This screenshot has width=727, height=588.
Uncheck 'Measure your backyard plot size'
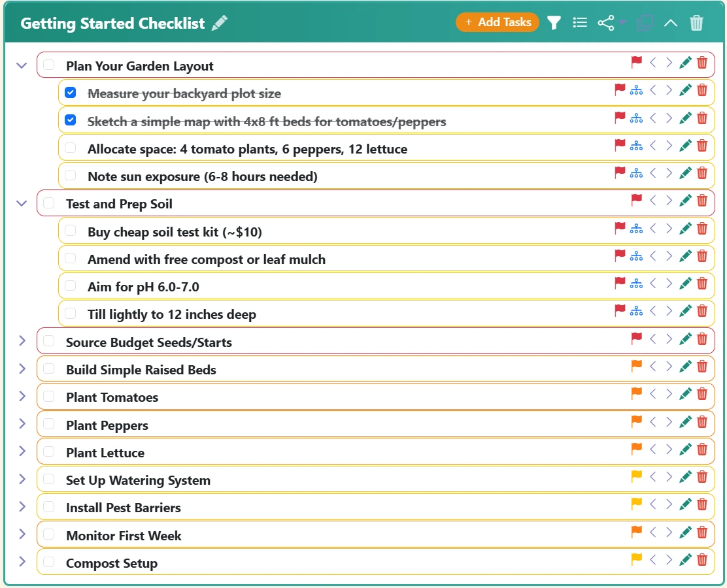[71, 92]
